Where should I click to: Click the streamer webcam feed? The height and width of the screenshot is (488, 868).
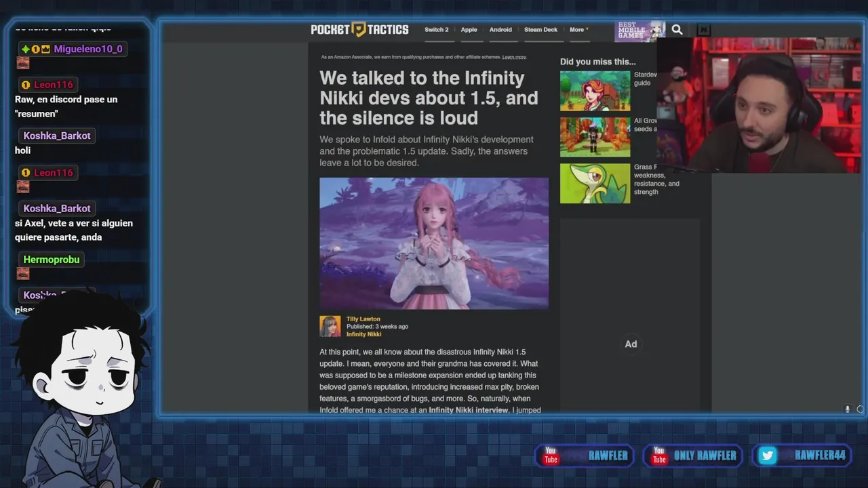tap(759, 105)
